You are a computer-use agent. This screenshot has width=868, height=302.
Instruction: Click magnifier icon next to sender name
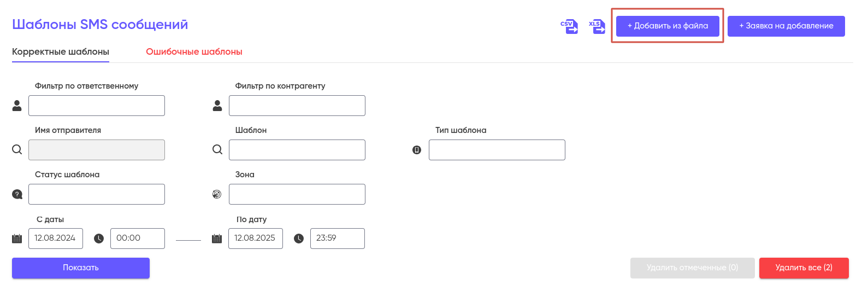17,150
